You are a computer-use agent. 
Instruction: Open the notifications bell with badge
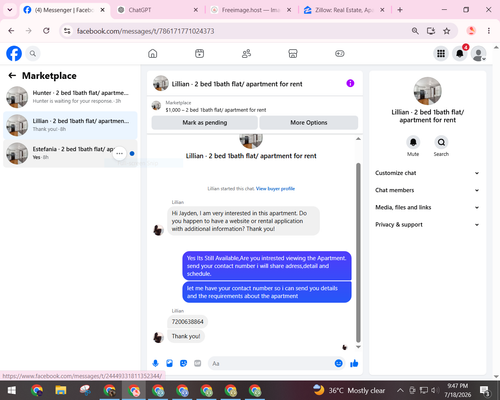[460, 53]
